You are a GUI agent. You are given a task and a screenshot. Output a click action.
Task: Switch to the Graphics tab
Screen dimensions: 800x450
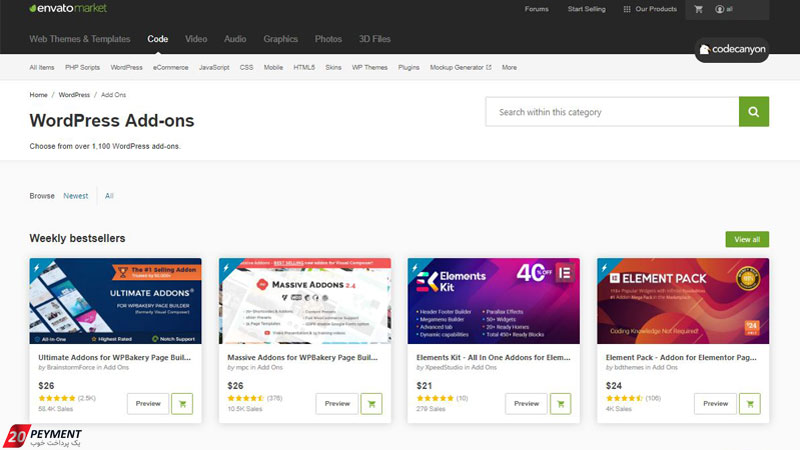pos(281,39)
